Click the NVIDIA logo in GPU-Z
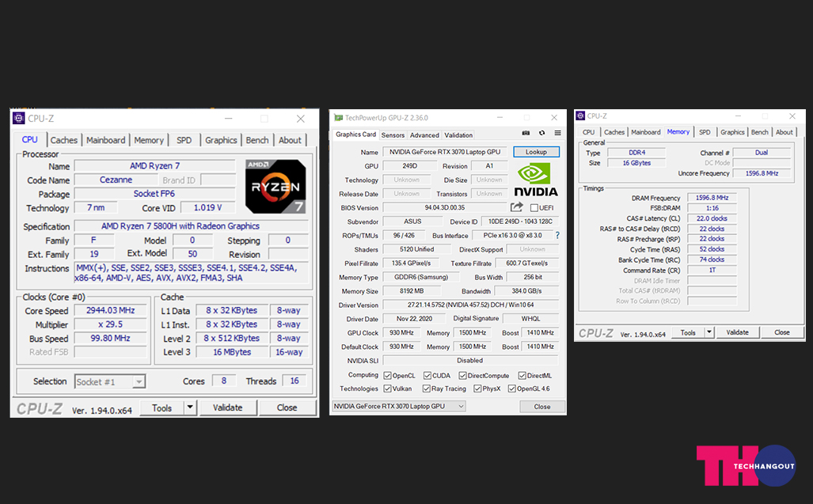The height and width of the screenshot is (504, 813). (536, 180)
